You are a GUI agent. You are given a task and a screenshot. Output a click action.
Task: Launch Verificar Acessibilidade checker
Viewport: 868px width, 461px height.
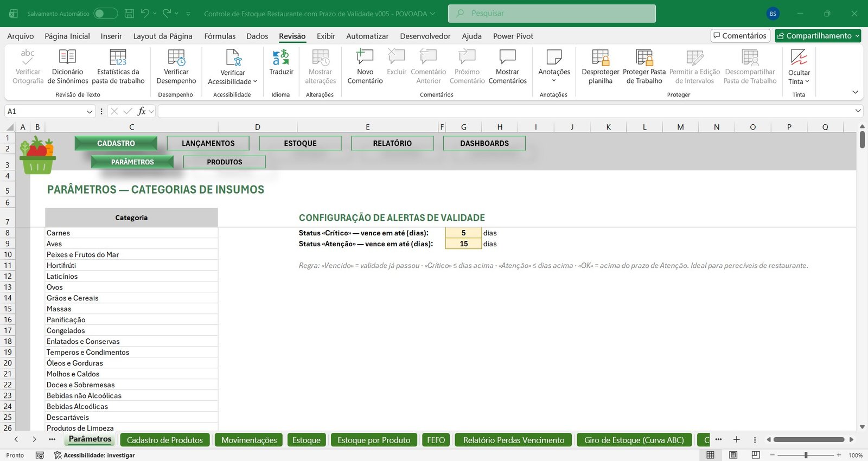233,67
